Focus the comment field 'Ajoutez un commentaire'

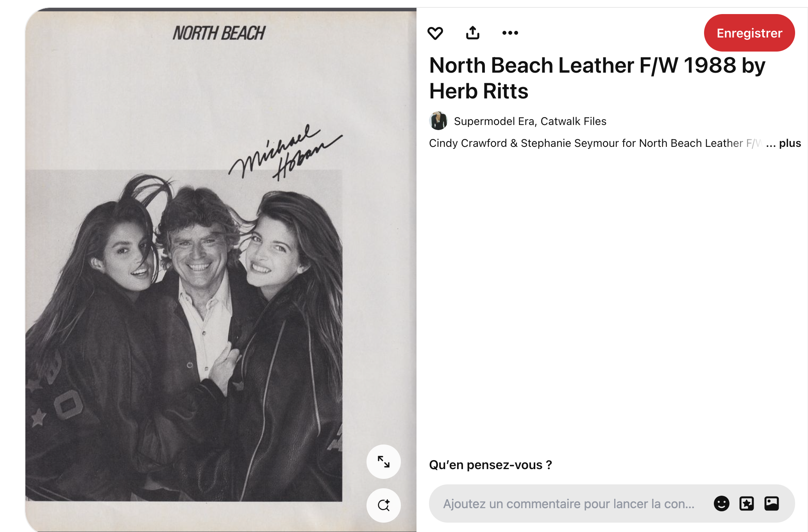pyautogui.click(x=568, y=504)
